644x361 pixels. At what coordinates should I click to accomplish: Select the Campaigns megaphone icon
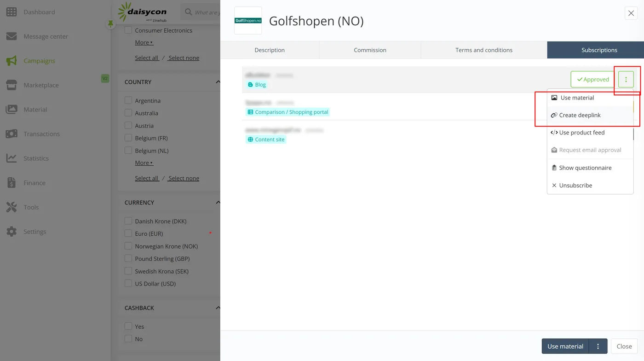point(11,61)
